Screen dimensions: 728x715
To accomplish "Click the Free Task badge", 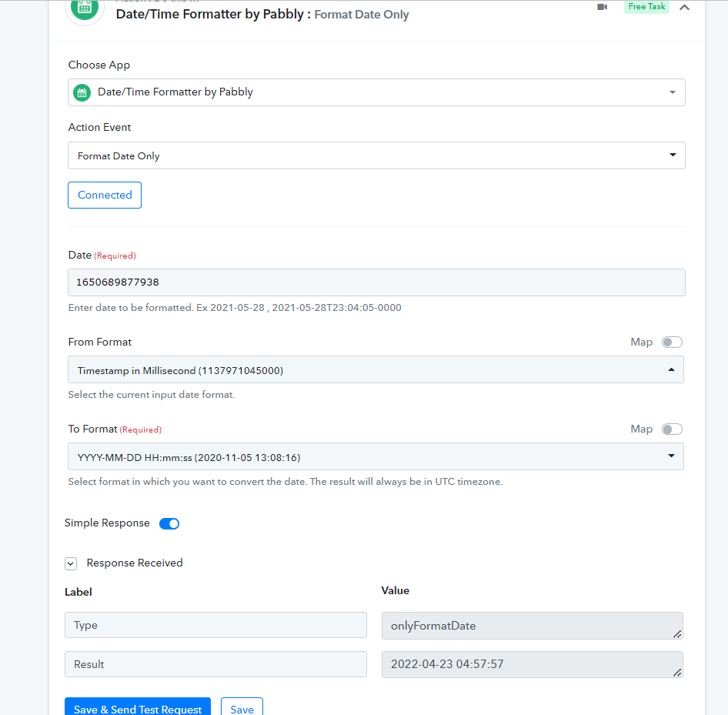I will (x=646, y=6).
